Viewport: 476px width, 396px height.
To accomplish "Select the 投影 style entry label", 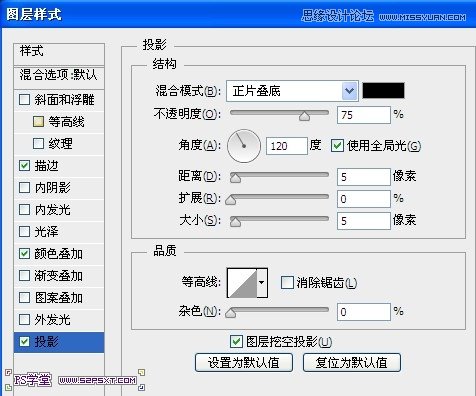I will [x=46, y=342].
